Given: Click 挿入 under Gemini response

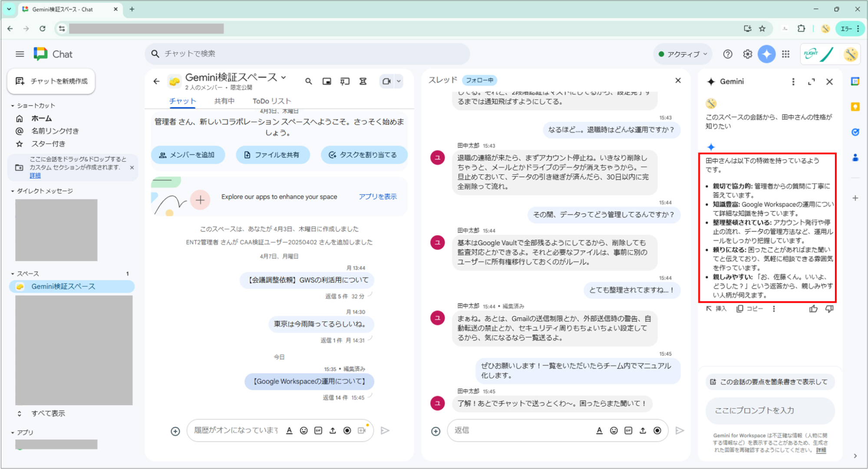Looking at the screenshot, I should pyautogui.click(x=716, y=309).
